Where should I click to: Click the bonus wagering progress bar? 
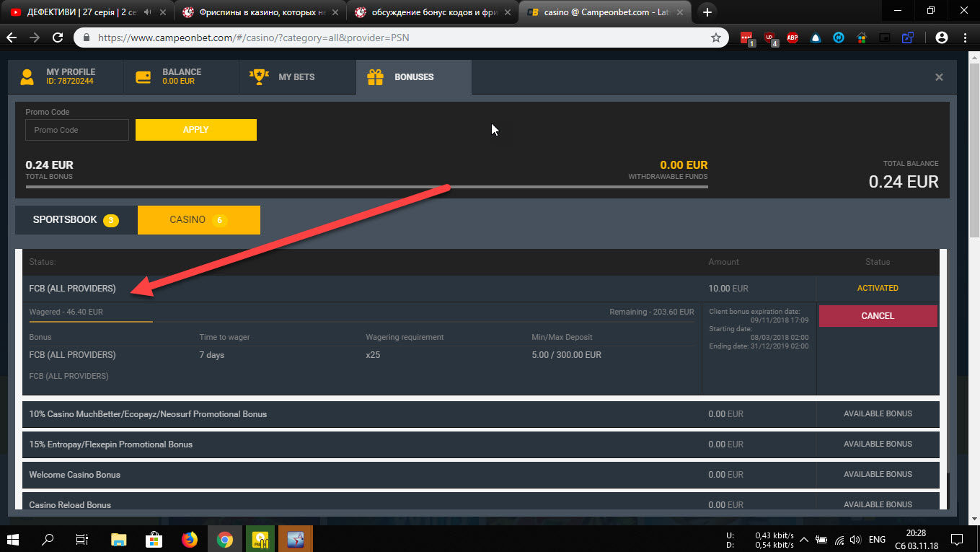point(361,321)
